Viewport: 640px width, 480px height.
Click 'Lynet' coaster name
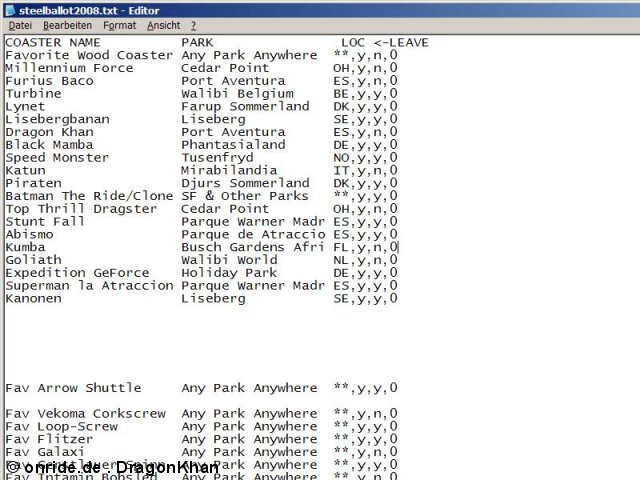[25, 107]
